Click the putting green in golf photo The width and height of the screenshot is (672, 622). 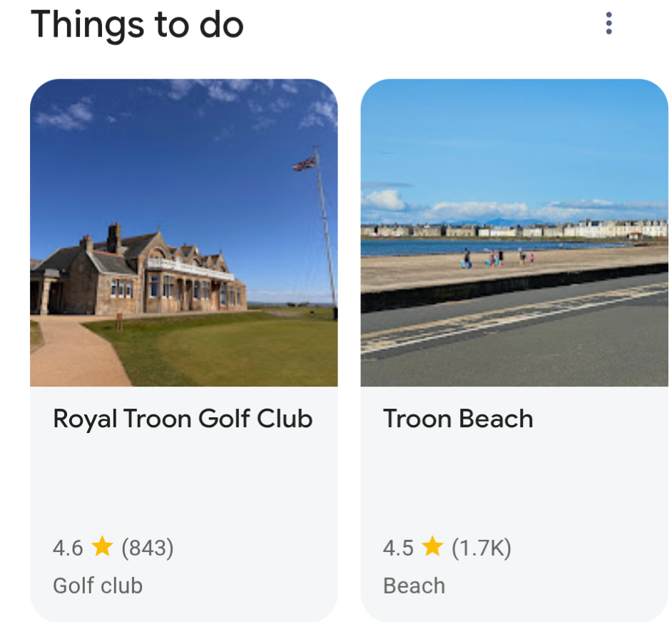pos(235,350)
